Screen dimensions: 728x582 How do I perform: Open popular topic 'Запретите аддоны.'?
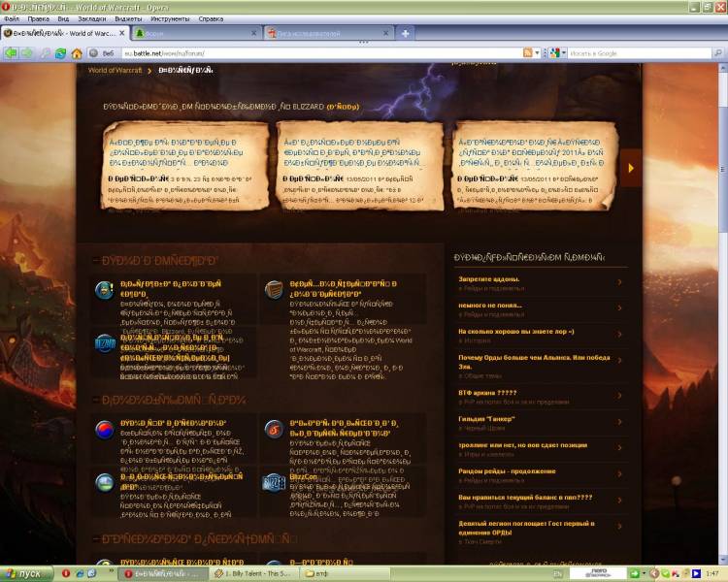[489, 279]
